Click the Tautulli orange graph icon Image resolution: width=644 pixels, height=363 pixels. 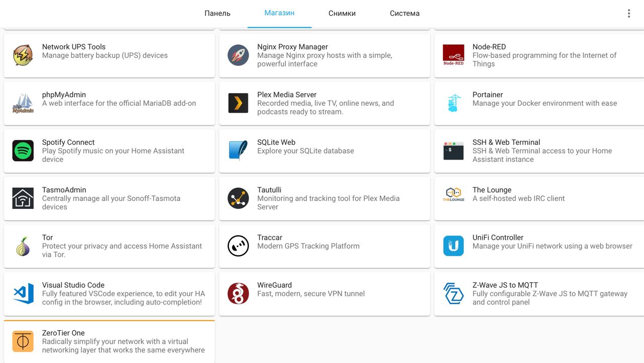(x=238, y=198)
